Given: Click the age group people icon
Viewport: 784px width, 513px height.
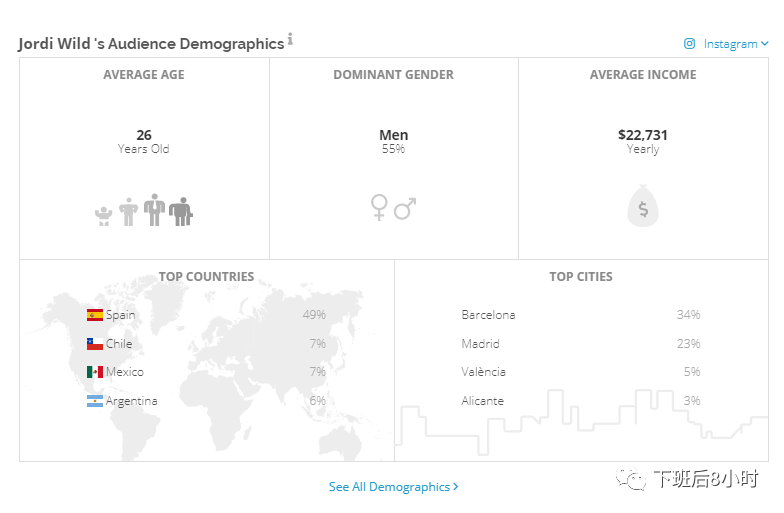Looking at the screenshot, I should click(x=143, y=210).
